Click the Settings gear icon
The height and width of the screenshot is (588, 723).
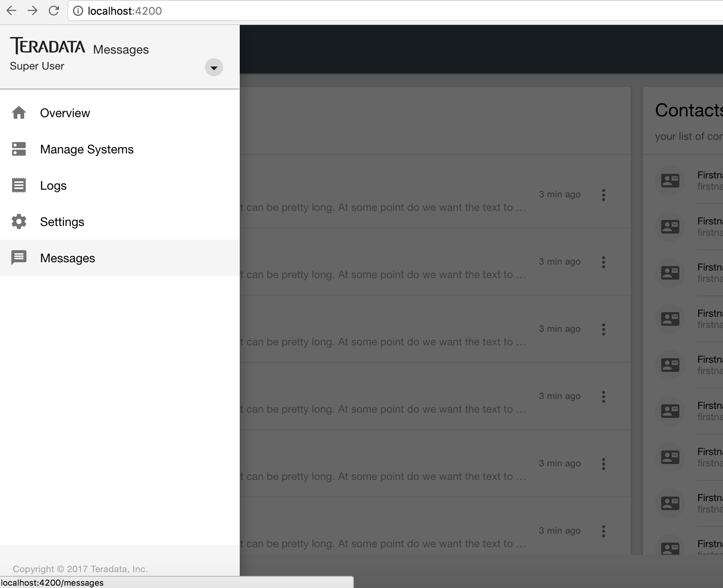point(19,221)
